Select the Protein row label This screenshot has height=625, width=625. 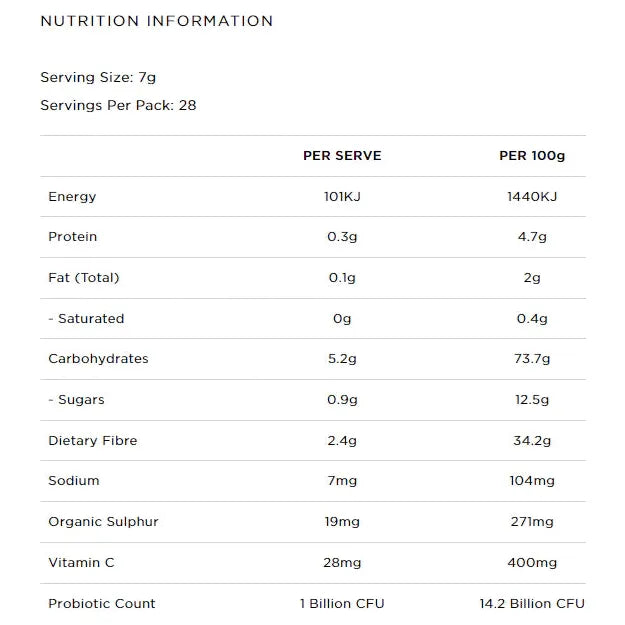73,237
